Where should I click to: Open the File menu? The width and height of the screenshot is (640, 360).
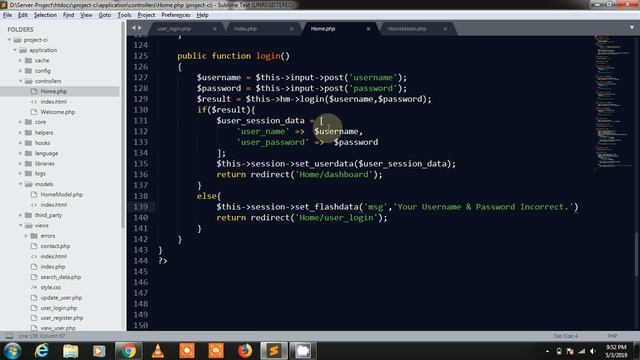point(7,15)
